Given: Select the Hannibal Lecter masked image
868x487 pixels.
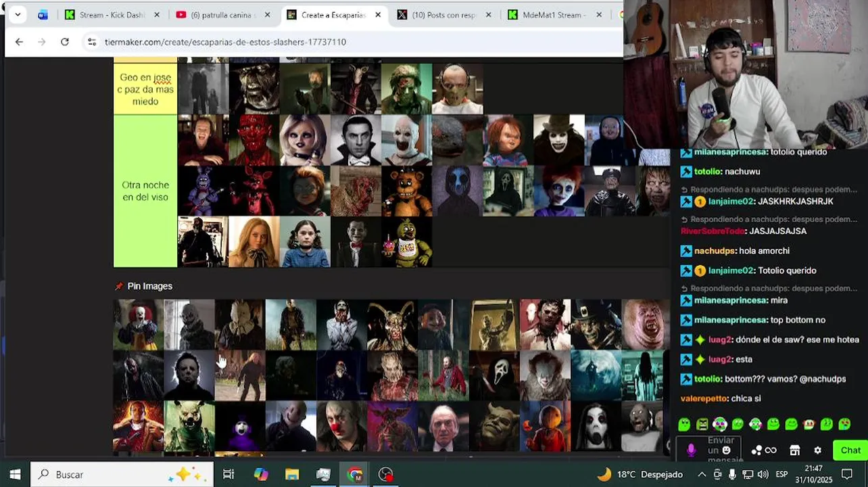Looking at the screenshot, I should point(458,89).
